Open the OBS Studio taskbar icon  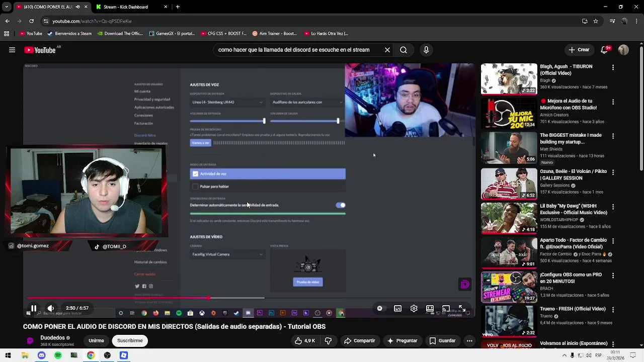pyautogui.click(x=107, y=355)
